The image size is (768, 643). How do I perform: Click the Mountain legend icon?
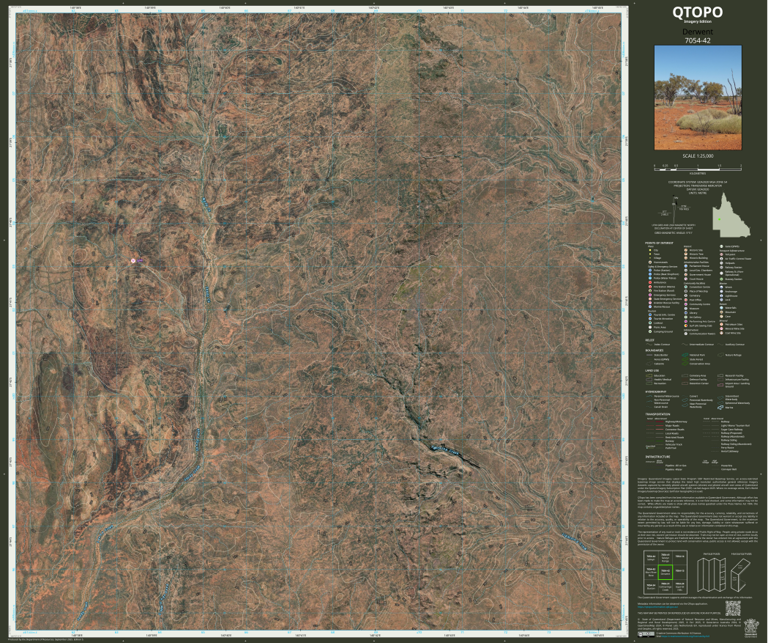[x=721, y=312]
